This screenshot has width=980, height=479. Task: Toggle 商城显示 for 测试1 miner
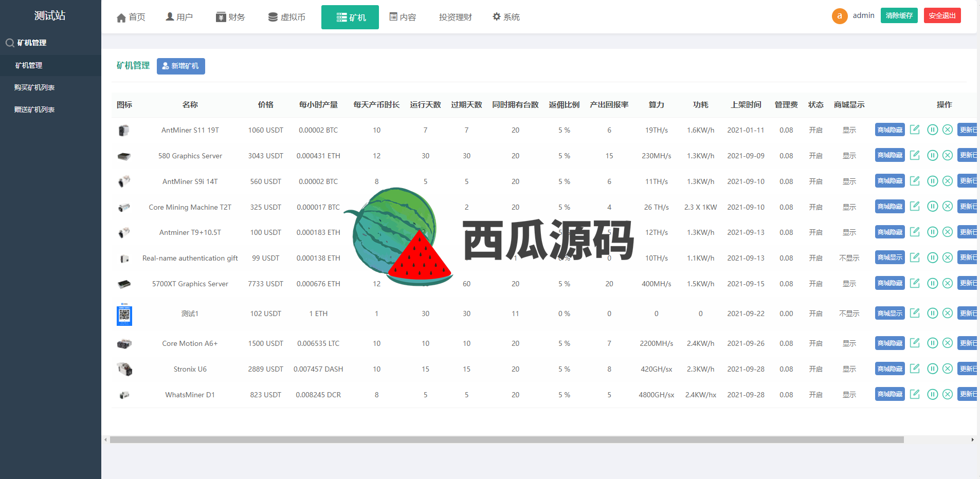[890, 313]
